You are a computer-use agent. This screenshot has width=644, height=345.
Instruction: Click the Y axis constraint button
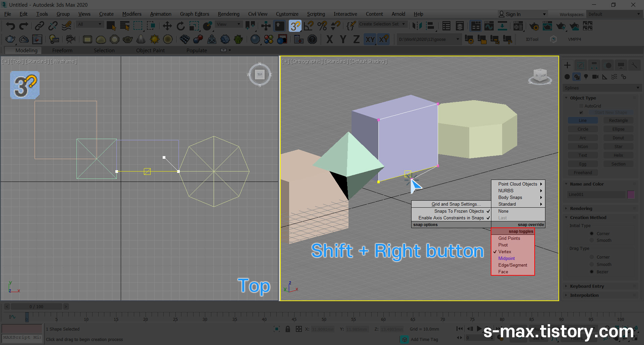(343, 40)
